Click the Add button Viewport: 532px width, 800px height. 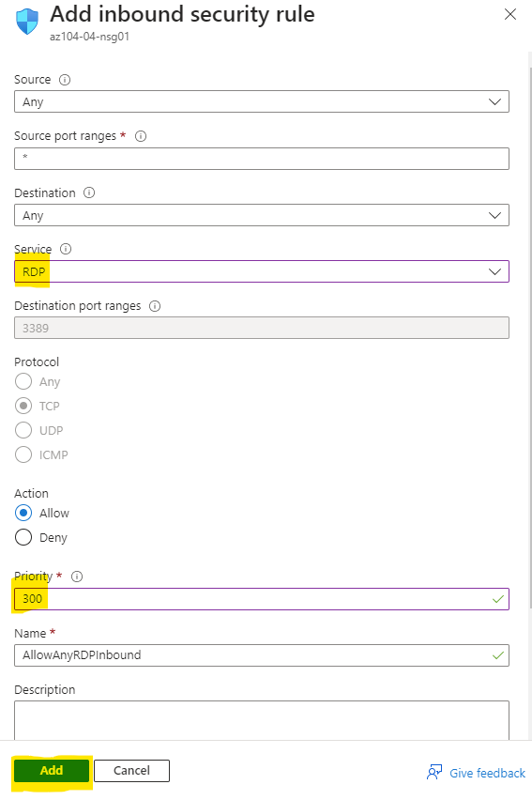pyautogui.click(x=52, y=770)
